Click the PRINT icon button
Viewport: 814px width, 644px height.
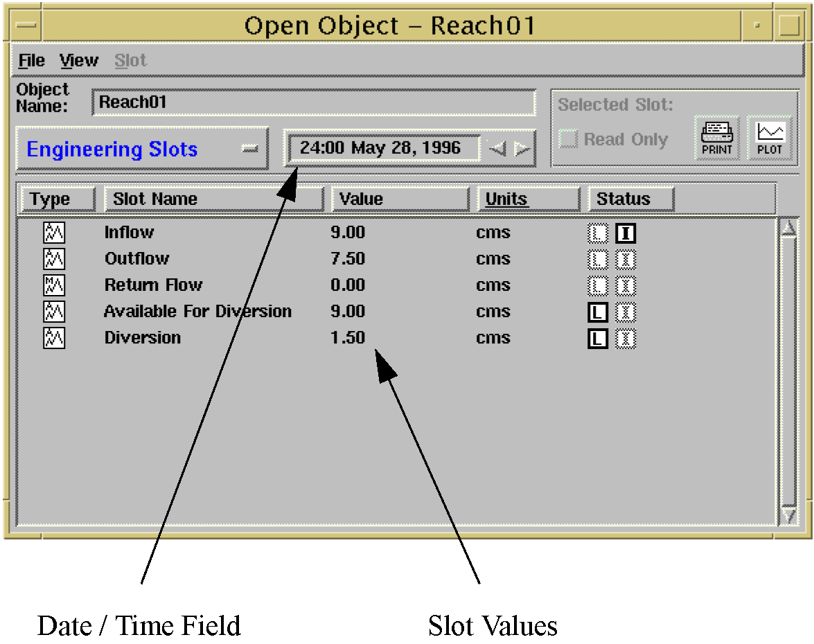[716, 138]
